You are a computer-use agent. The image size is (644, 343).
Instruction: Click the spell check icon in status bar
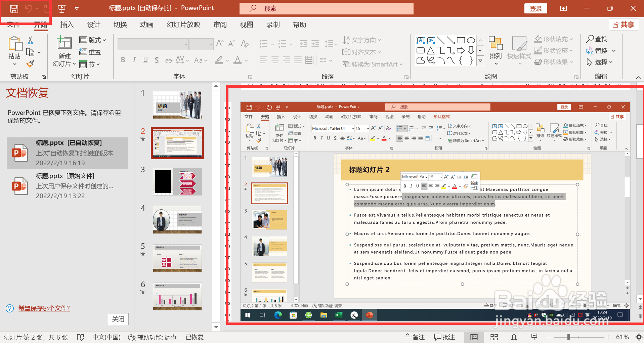[x=80, y=337]
